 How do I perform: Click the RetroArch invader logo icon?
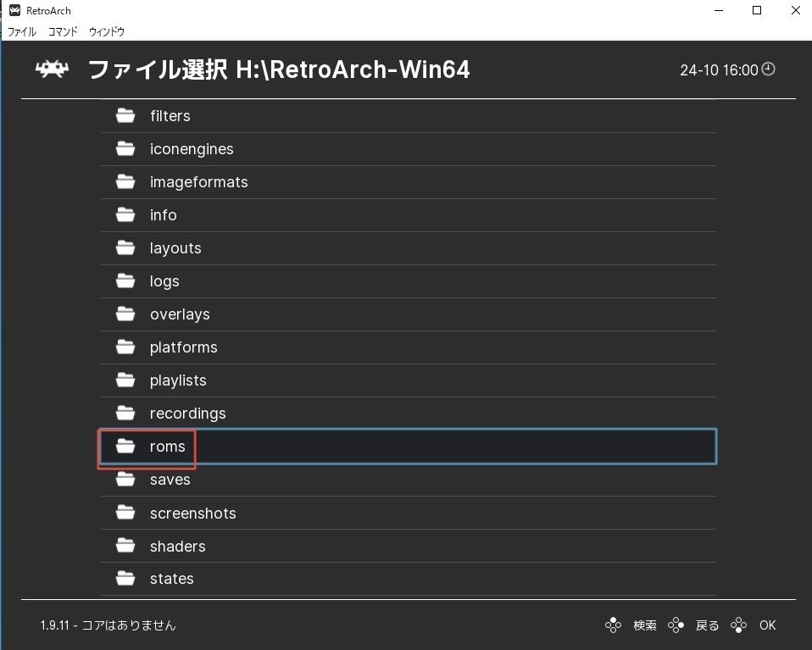pos(52,69)
